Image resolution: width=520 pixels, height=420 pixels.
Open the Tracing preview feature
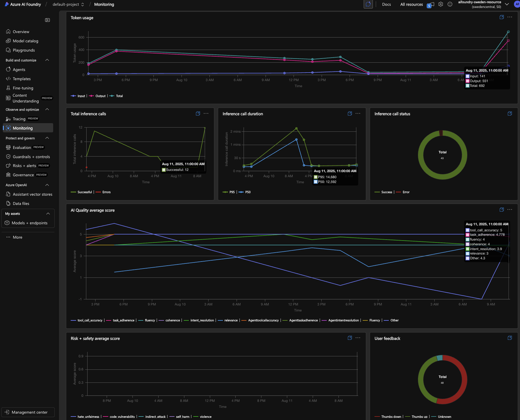click(x=20, y=118)
